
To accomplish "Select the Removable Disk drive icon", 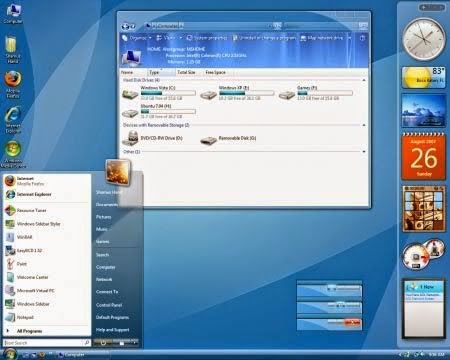I will (209, 140).
